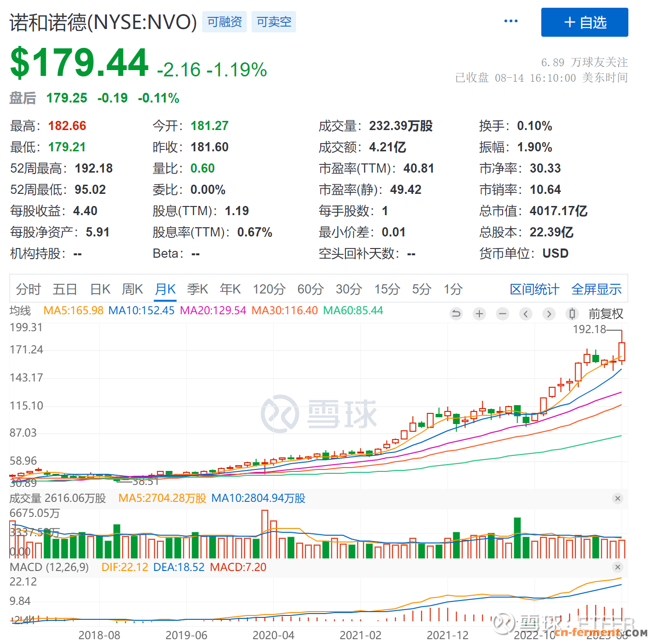Zoom out the K-line chart
The image size is (654, 644).
(x=503, y=314)
